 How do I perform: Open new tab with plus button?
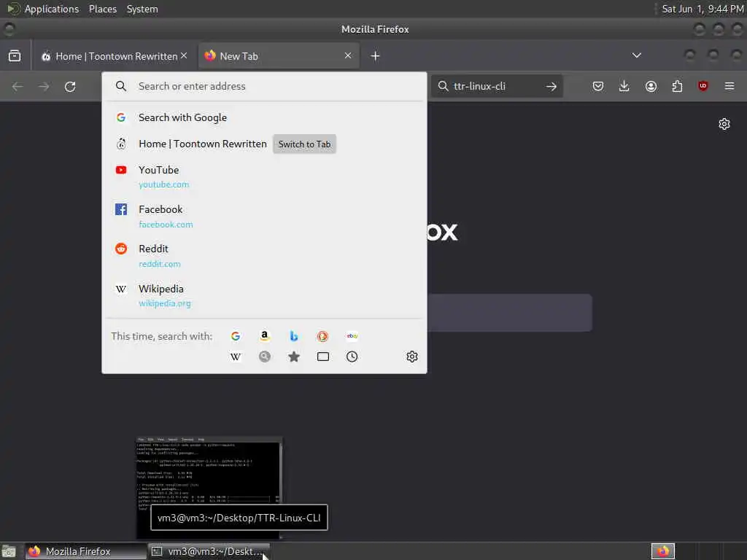tap(376, 55)
